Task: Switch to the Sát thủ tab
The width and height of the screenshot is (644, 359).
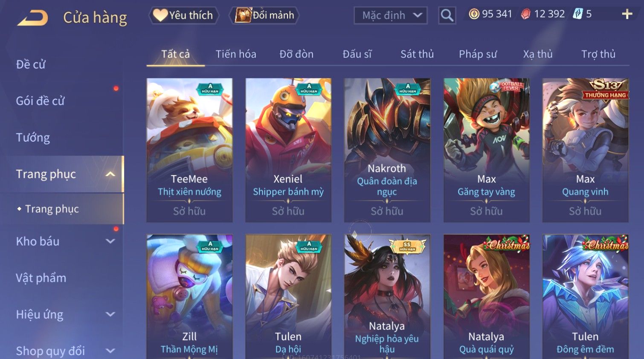Action: click(417, 54)
